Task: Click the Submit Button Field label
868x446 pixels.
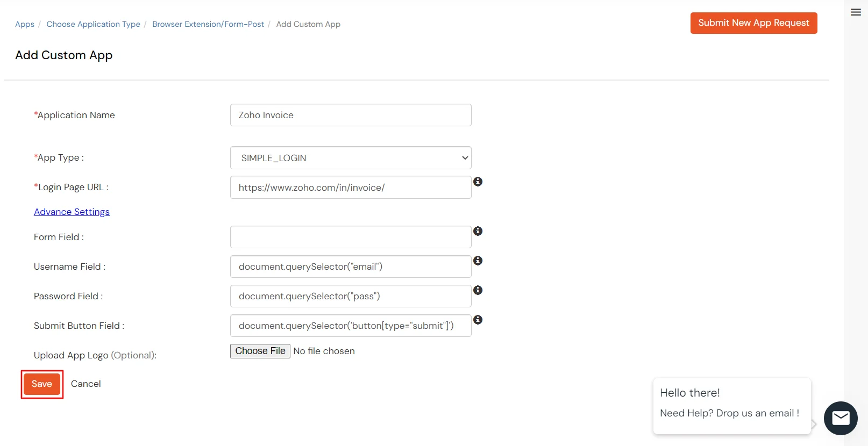Action: pyautogui.click(x=79, y=326)
